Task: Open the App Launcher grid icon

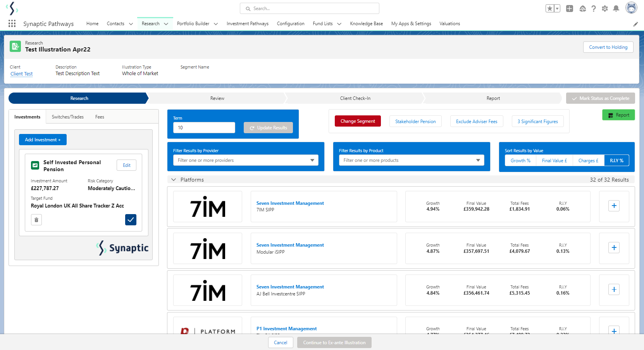Action: [x=12, y=24]
